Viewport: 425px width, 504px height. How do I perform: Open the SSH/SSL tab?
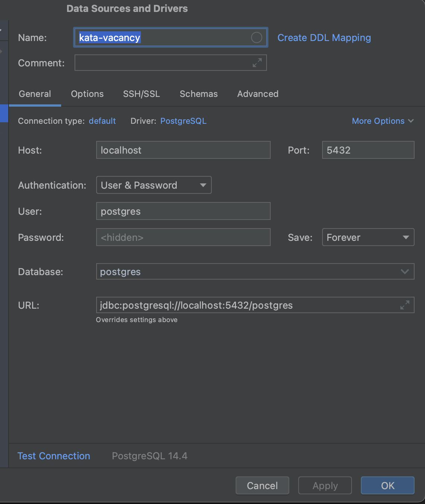click(141, 94)
